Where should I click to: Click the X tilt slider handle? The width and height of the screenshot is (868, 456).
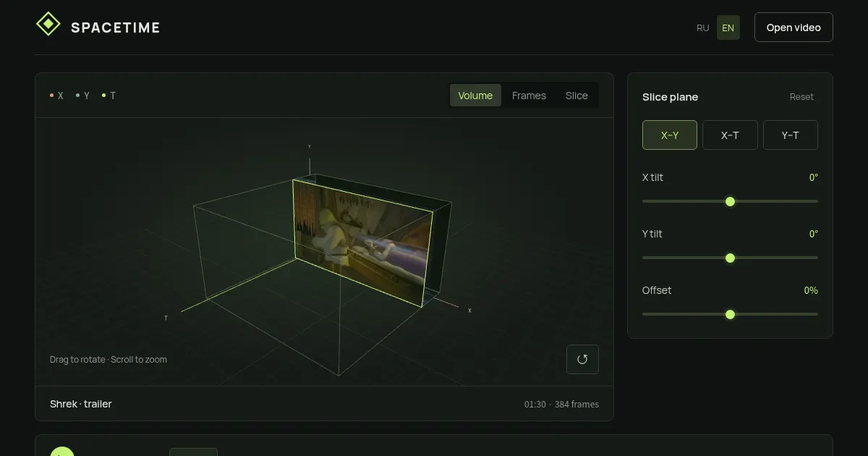click(x=730, y=201)
